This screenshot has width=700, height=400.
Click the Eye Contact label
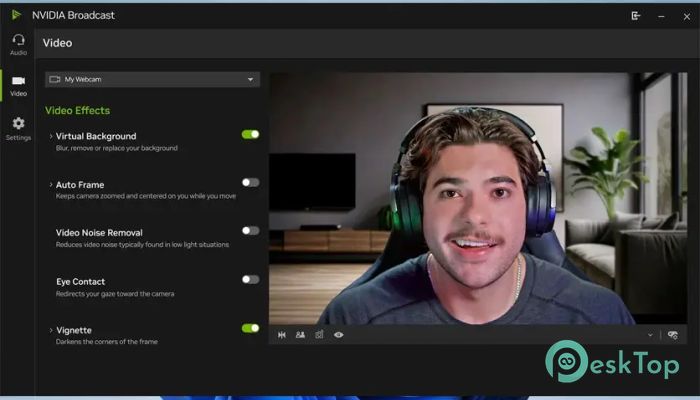[x=80, y=282]
